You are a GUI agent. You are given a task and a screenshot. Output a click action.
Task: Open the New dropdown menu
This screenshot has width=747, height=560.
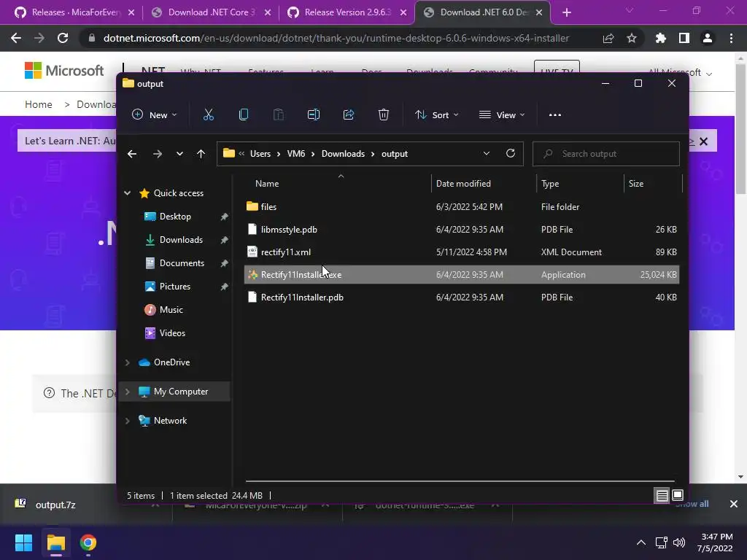[155, 114]
